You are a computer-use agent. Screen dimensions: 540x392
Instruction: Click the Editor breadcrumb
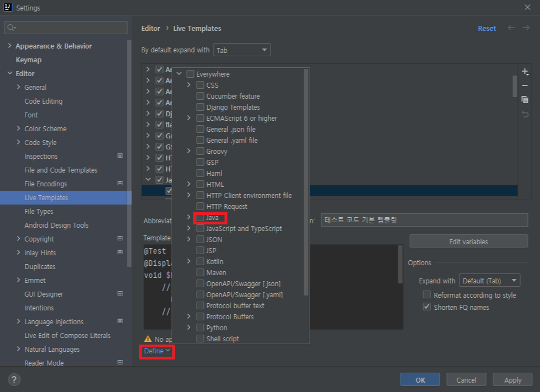click(150, 29)
